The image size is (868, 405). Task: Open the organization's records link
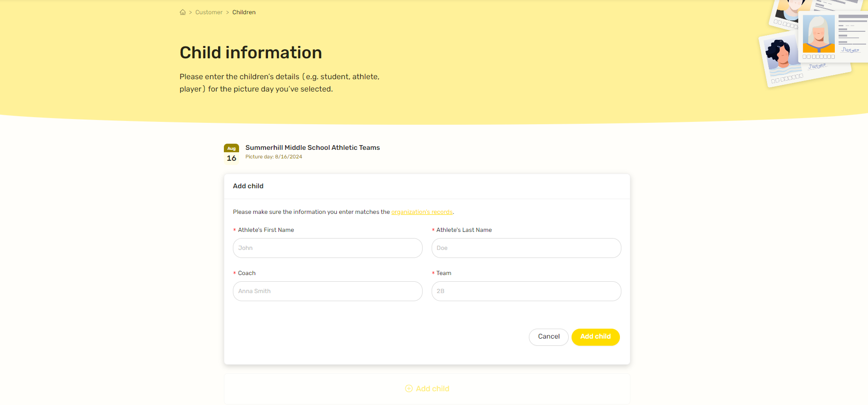tap(422, 212)
